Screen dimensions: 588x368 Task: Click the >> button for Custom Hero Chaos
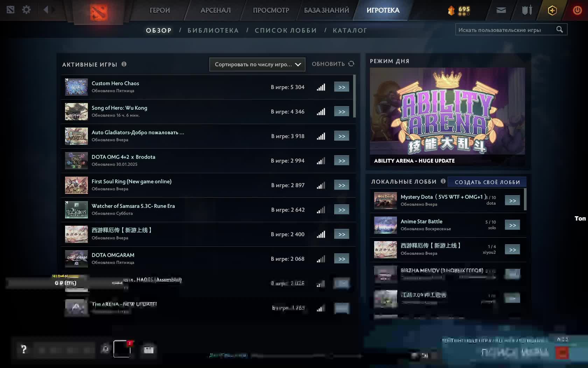[342, 87]
